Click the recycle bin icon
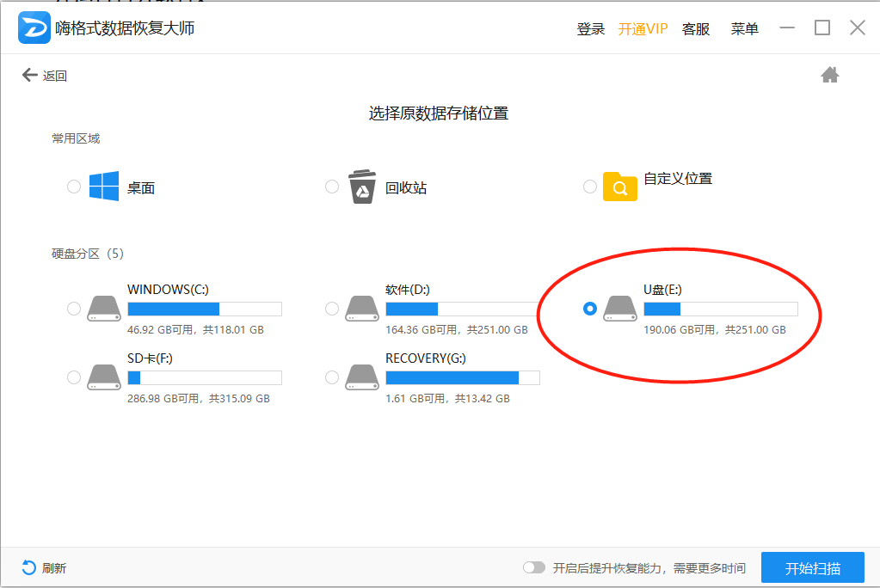 (x=362, y=187)
